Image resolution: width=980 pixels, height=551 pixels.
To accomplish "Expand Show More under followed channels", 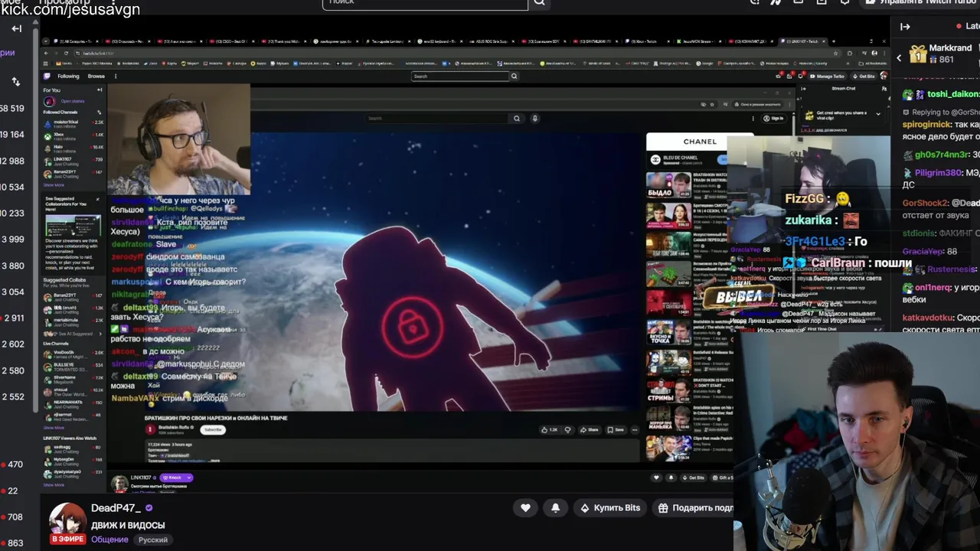I will click(x=54, y=184).
